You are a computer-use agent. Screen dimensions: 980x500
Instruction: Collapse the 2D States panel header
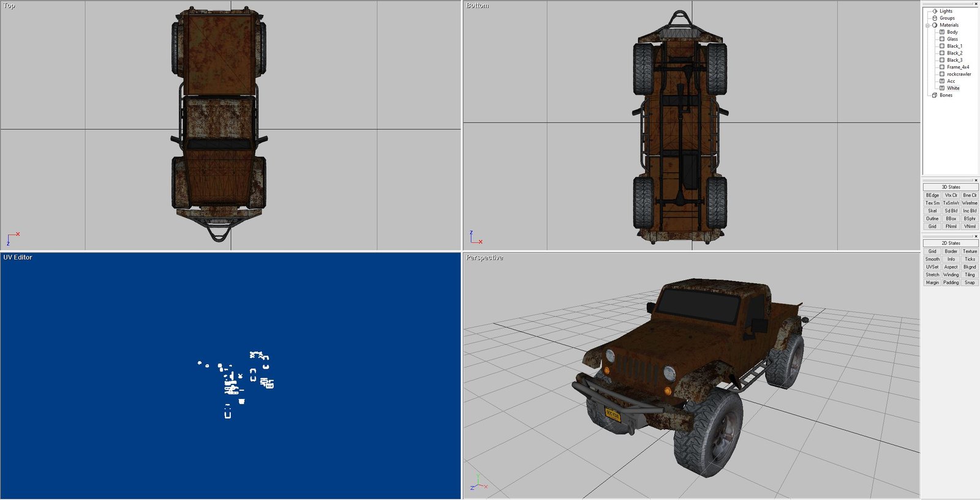[951, 244]
